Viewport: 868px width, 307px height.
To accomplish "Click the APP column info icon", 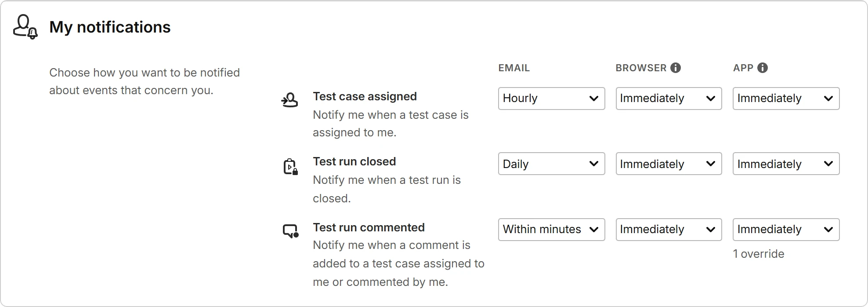I will tap(763, 68).
